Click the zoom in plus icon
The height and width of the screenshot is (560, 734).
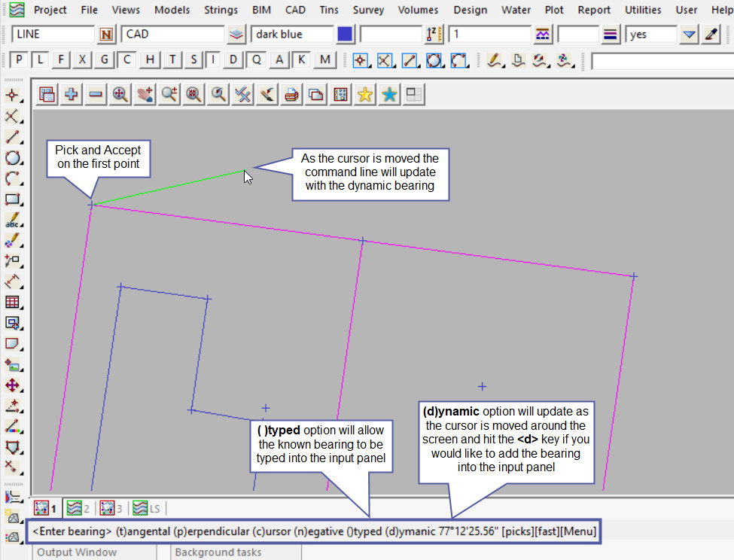point(72,95)
